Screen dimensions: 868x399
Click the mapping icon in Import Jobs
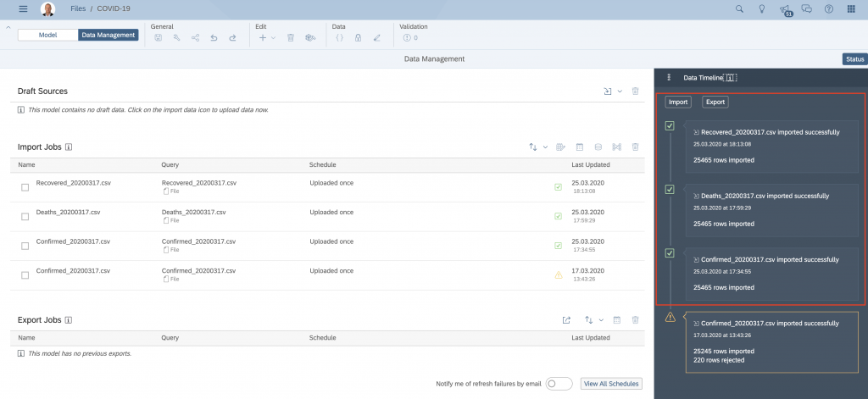617,147
